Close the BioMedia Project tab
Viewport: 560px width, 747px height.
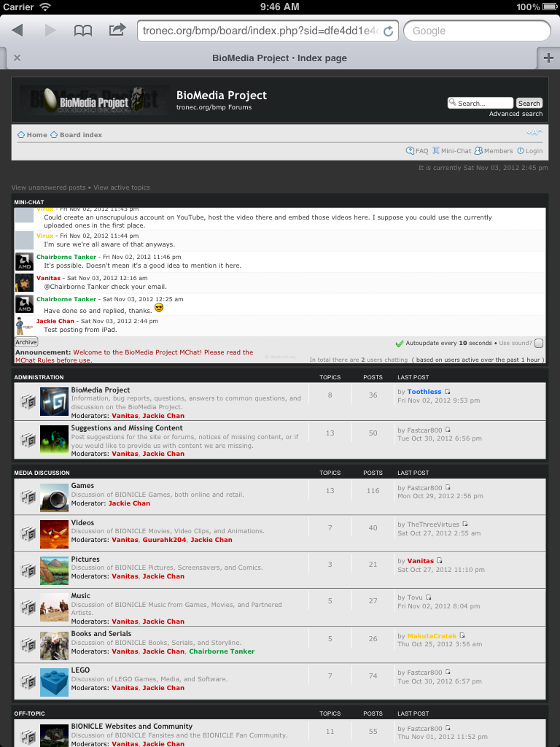pyautogui.click(x=17, y=58)
